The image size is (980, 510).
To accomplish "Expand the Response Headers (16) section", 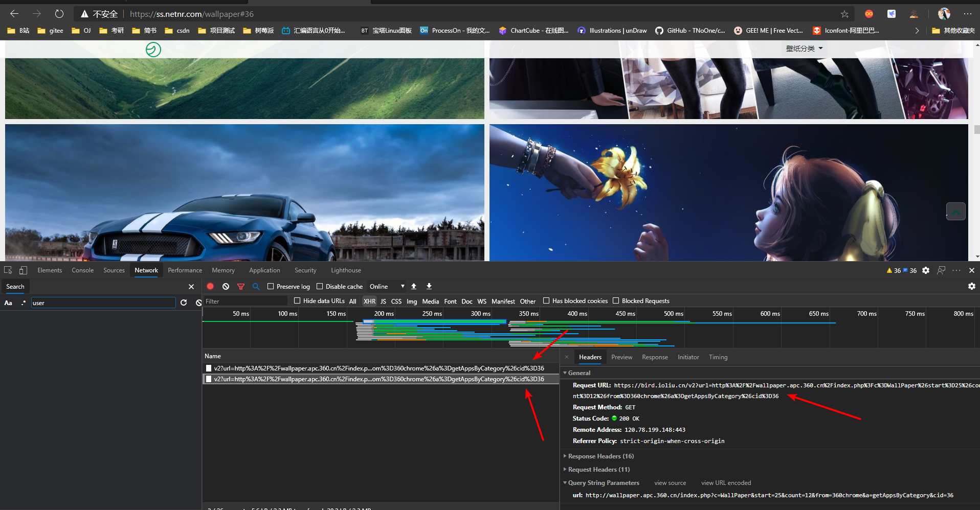I will click(x=600, y=456).
